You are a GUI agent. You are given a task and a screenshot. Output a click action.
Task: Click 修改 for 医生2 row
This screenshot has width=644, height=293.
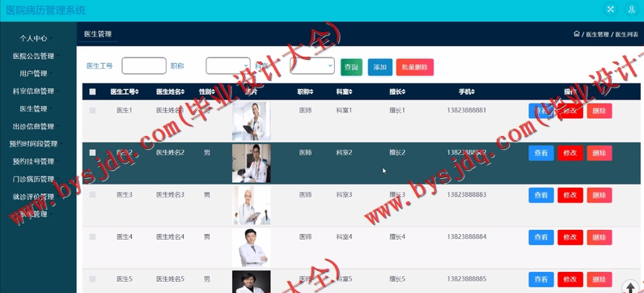pyautogui.click(x=570, y=153)
